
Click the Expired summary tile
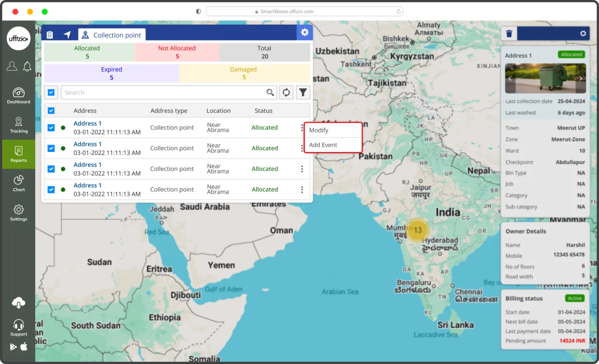pyautogui.click(x=112, y=73)
